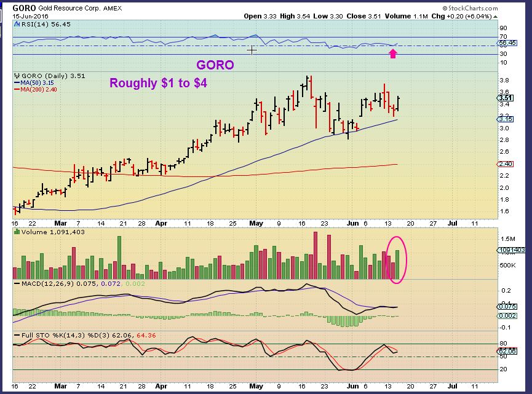This screenshot has width=532, height=394.
Task: Click the up triangle after Chg percentage
Action: coord(496,16)
